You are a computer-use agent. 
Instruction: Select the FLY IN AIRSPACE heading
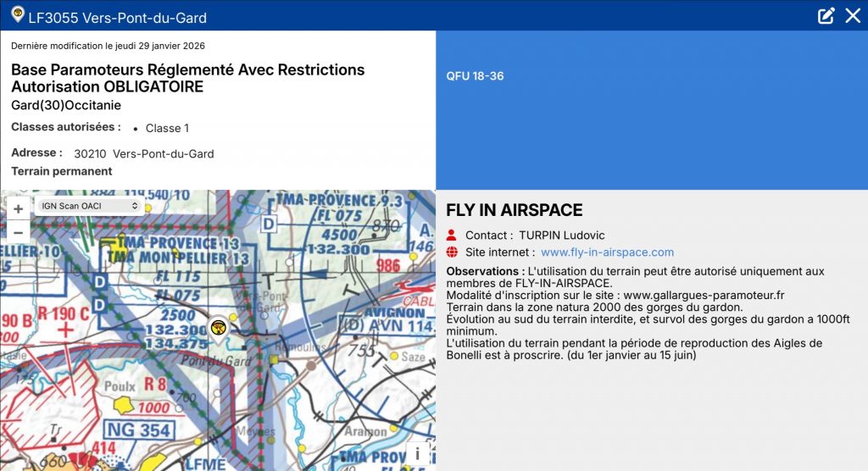pyautogui.click(x=514, y=210)
